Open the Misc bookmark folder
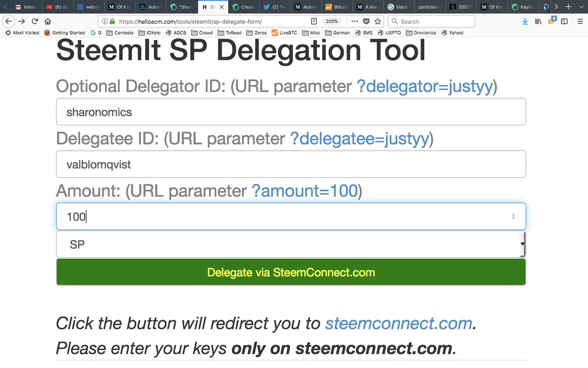Screen dimensions: 588x368 pyautogui.click(x=311, y=33)
